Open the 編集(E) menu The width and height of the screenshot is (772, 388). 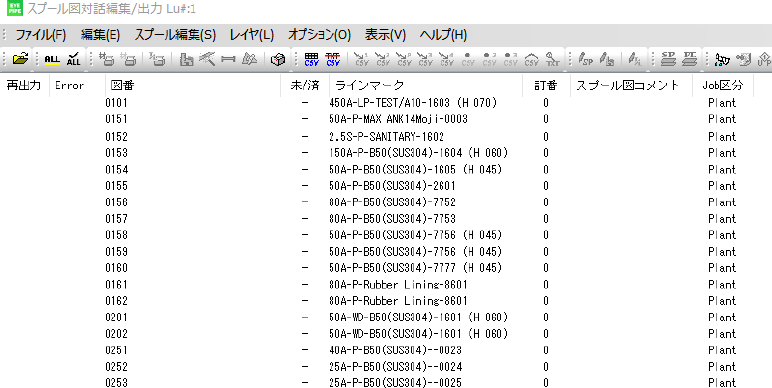click(x=100, y=35)
